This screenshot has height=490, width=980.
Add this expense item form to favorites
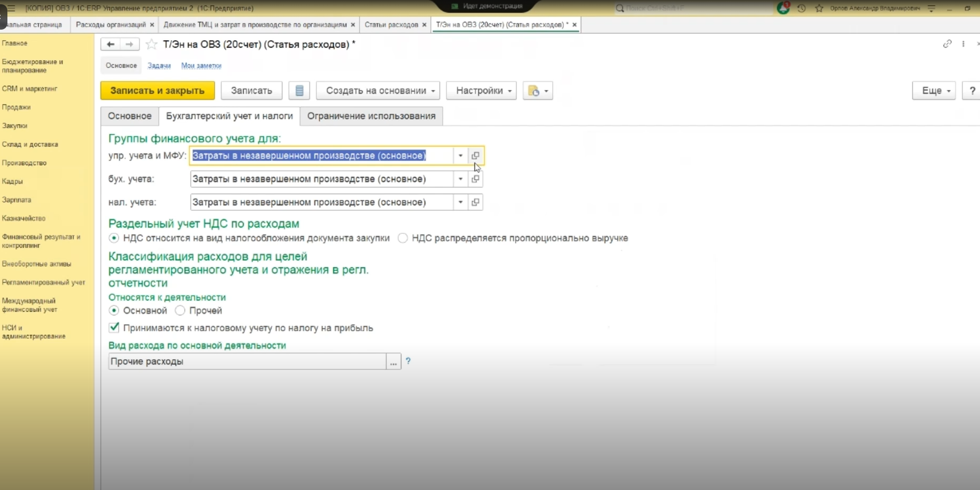tap(151, 44)
